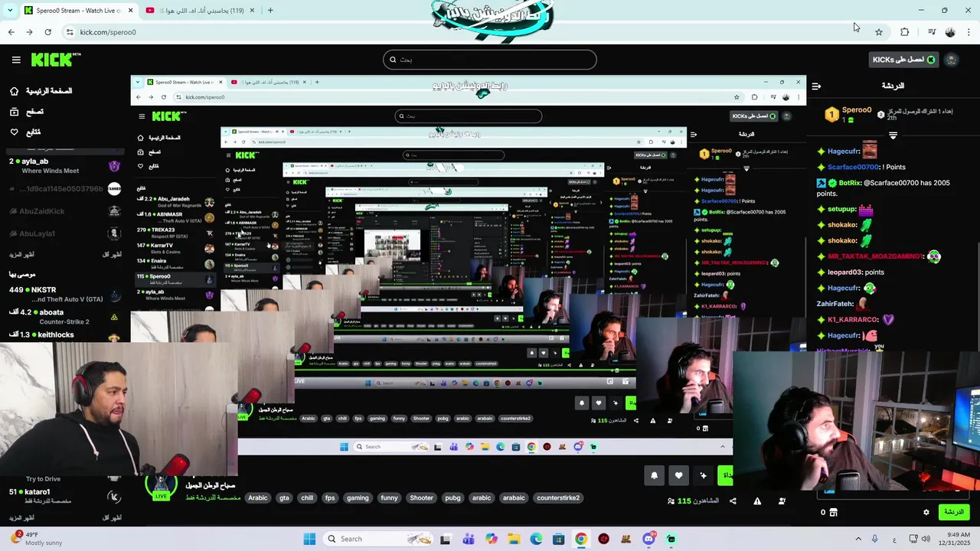
Task: Open Chrome media controls icon
Action: pyautogui.click(x=932, y=32)
